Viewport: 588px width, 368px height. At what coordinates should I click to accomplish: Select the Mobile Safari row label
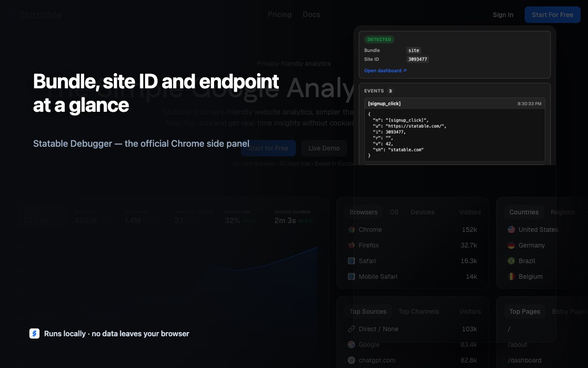point(378,276)
